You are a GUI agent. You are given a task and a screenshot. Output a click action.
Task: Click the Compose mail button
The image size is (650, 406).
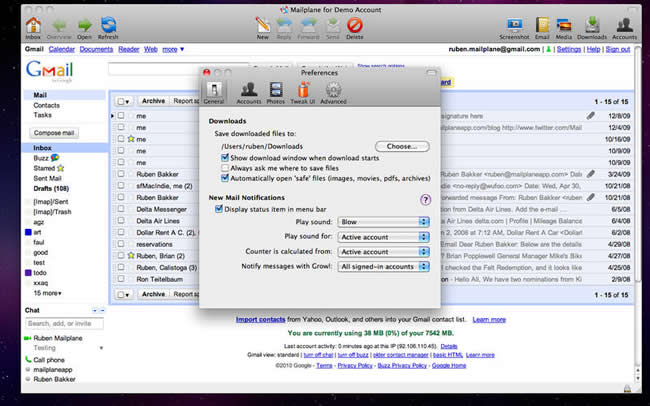pyautogui.click(x=54, y=133)
